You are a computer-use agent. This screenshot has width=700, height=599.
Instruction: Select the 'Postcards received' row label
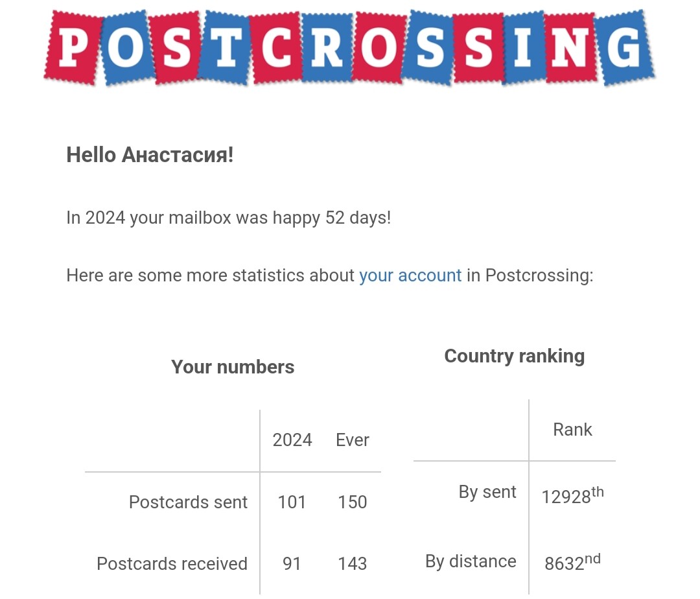click(x=172, y=564)
